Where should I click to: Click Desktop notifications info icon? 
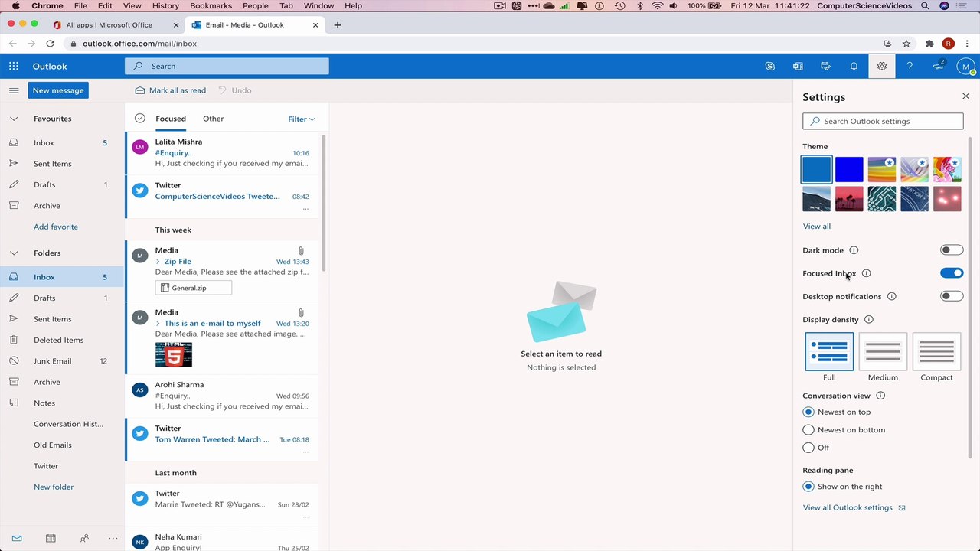(892, 296)
